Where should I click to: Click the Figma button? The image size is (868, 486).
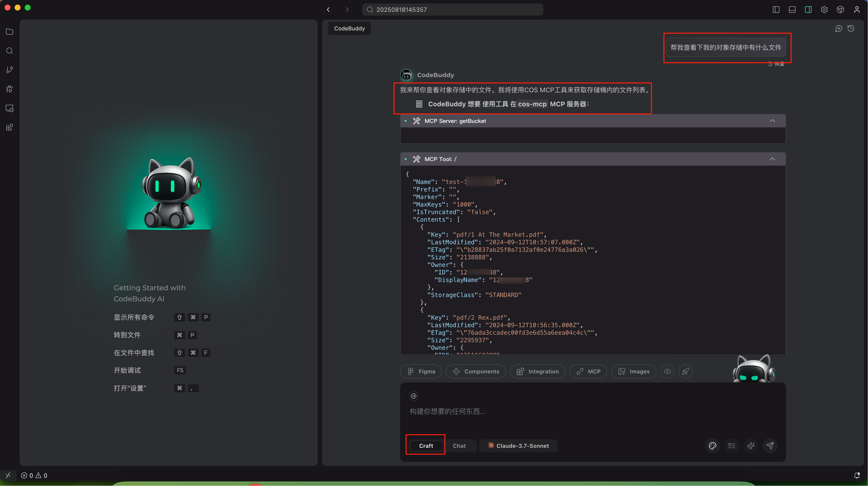coord(421,371)
